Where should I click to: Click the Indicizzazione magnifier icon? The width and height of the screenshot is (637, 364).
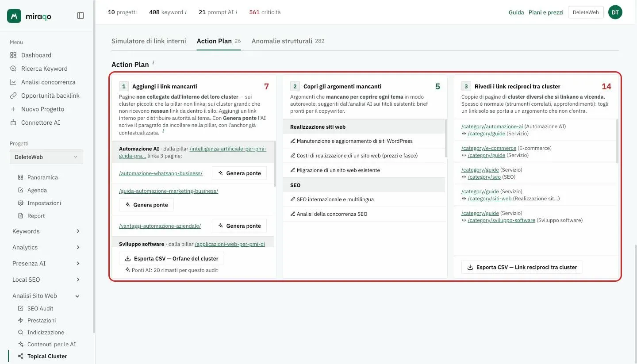pos(20,332)
